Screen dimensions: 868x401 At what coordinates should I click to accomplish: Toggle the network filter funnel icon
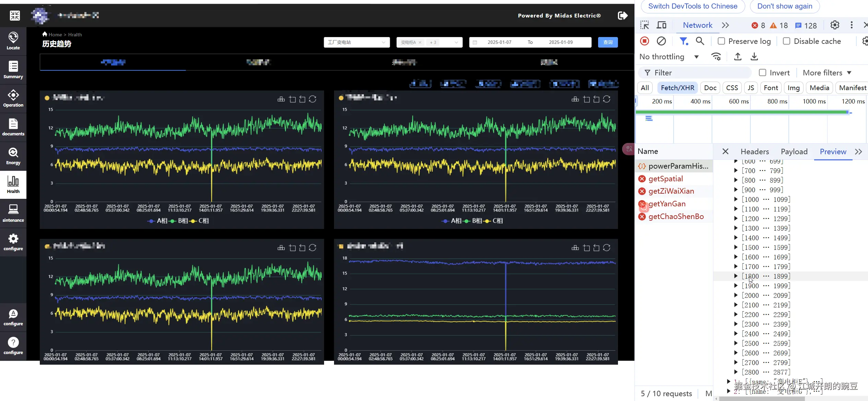pos(684,41)
